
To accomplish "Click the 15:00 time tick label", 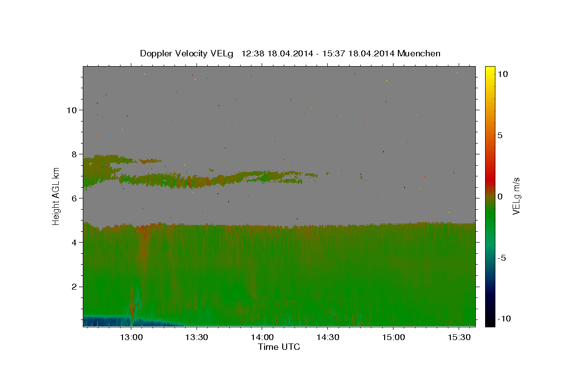I will (393, 337).
